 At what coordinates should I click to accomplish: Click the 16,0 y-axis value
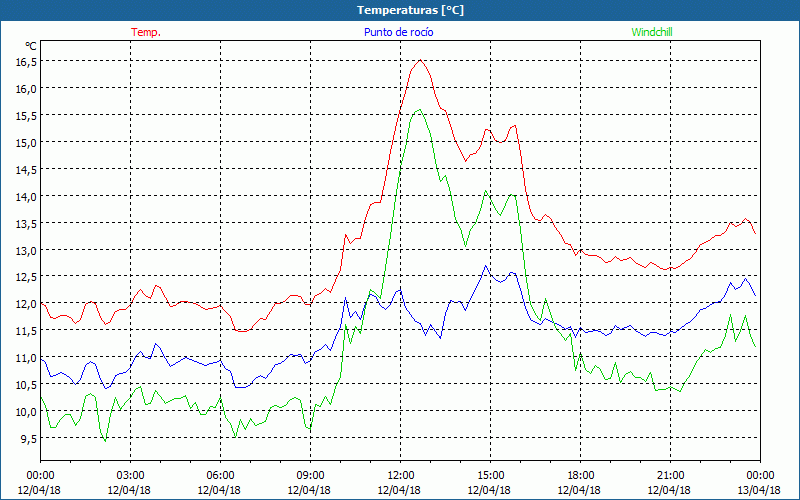point(26,88)
